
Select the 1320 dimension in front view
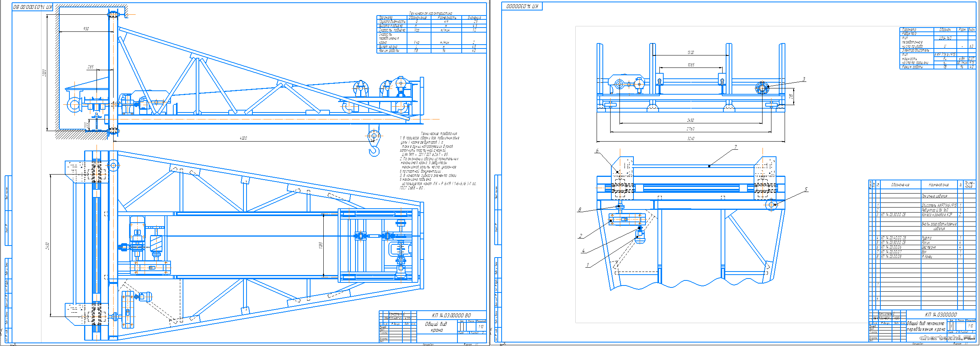[690, 52]
